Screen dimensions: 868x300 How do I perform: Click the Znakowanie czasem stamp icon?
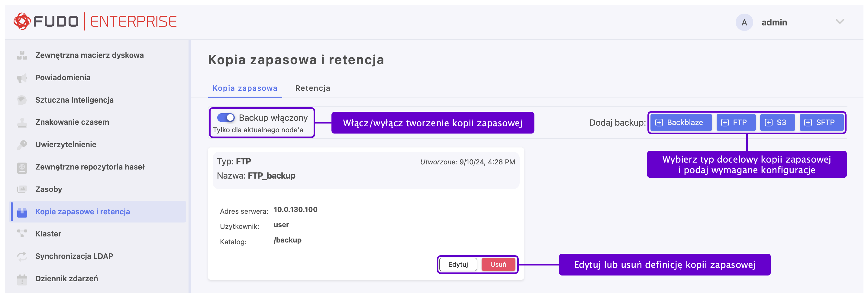tap(22, 123)
